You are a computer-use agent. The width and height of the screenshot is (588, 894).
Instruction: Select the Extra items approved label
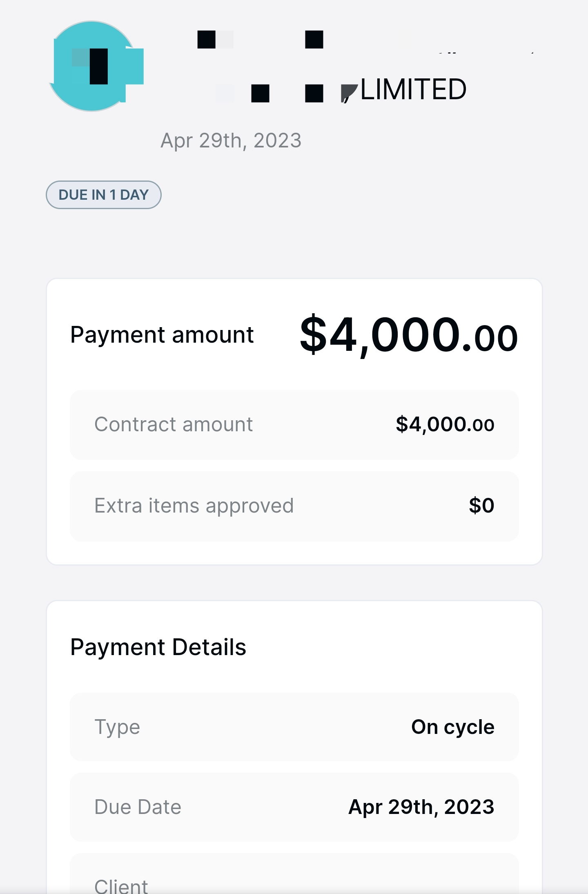click(x=194, y=506)
